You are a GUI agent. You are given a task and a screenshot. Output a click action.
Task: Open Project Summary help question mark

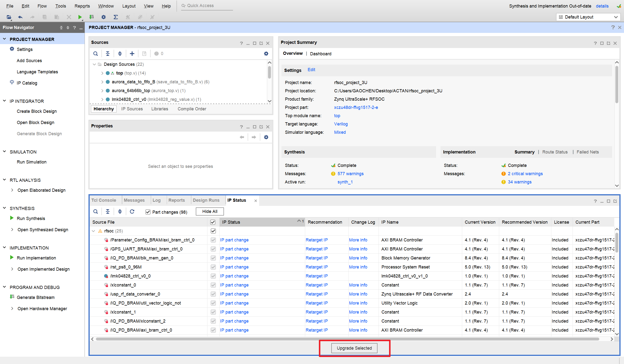point(595,43)
